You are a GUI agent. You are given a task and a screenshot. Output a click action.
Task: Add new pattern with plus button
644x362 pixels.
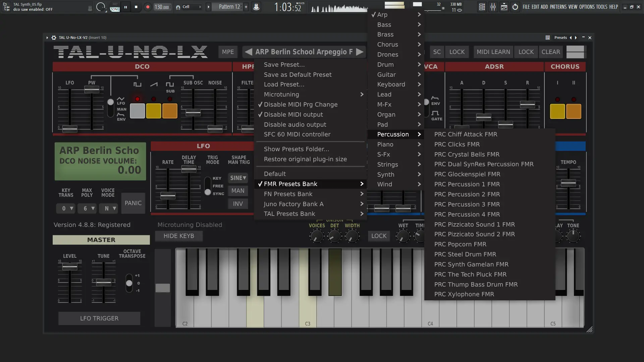coord(246,7)
